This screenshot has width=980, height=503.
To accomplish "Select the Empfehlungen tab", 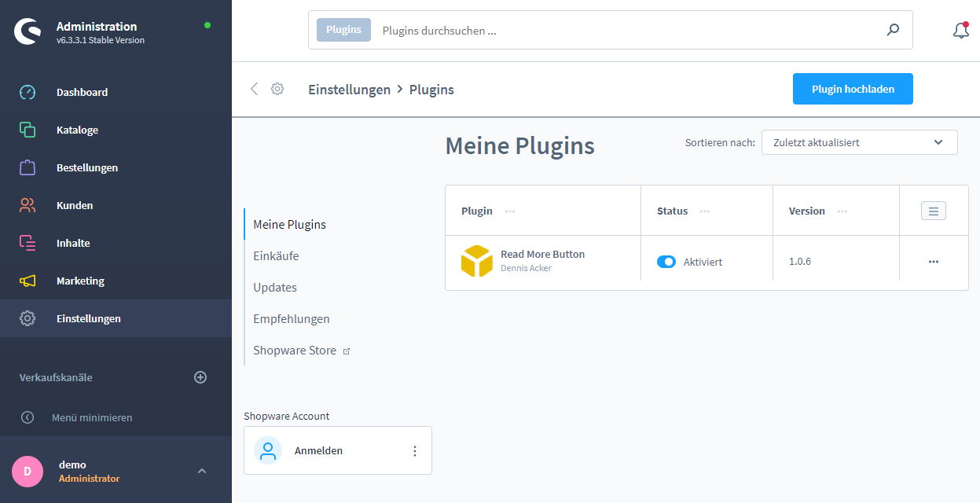I will coord(292,319).
